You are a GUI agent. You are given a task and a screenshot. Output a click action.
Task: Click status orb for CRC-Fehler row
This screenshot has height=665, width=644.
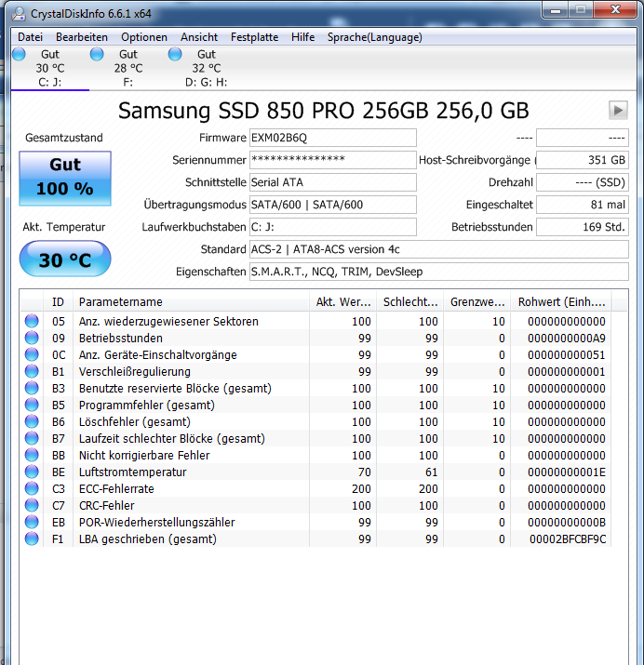click(x=32, y=506)
